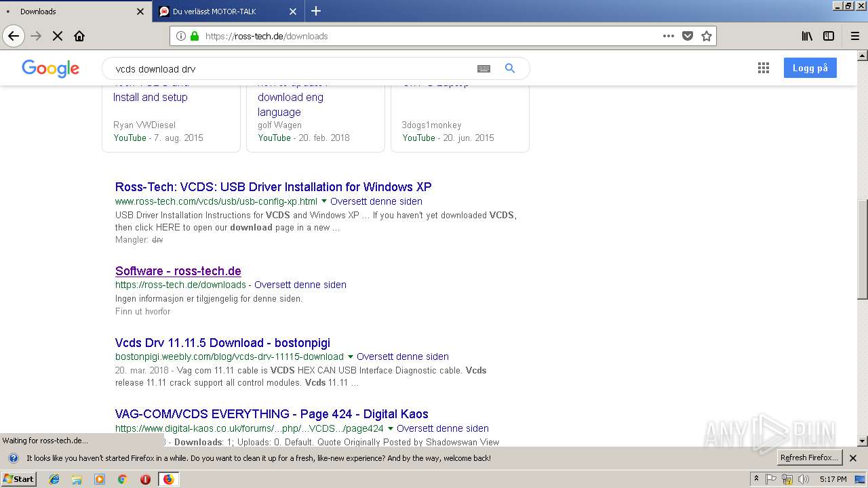Open a new browser tab
Image resolution: width=868 pixels, height=488 pixels.
click(316, 11)
